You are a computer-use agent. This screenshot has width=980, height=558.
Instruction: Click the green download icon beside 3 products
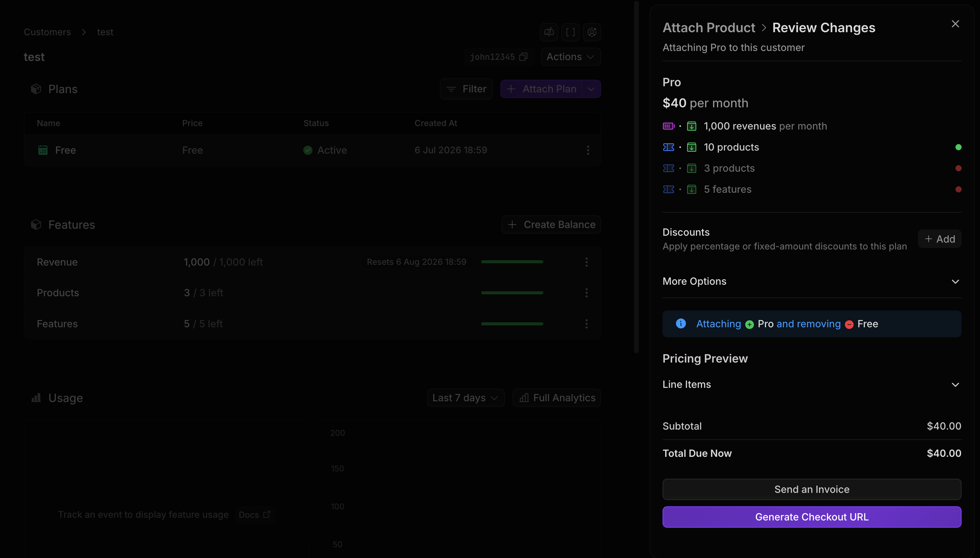692,168
